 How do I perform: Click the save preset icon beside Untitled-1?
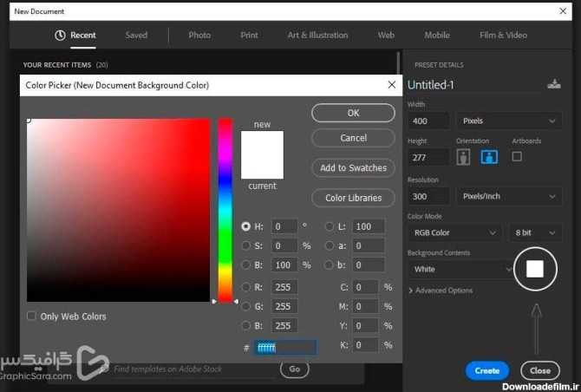point(554,84)
